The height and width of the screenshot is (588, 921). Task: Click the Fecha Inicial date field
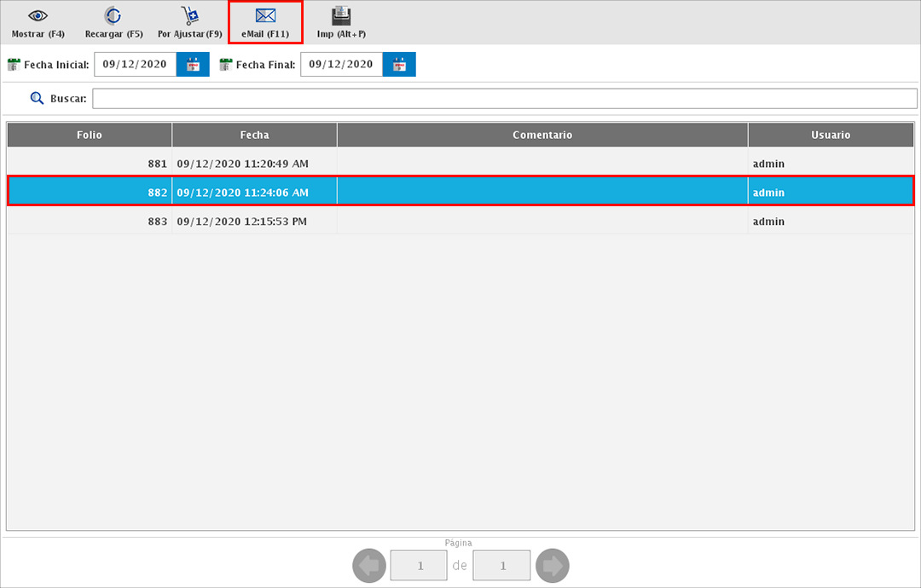[135, 65]
